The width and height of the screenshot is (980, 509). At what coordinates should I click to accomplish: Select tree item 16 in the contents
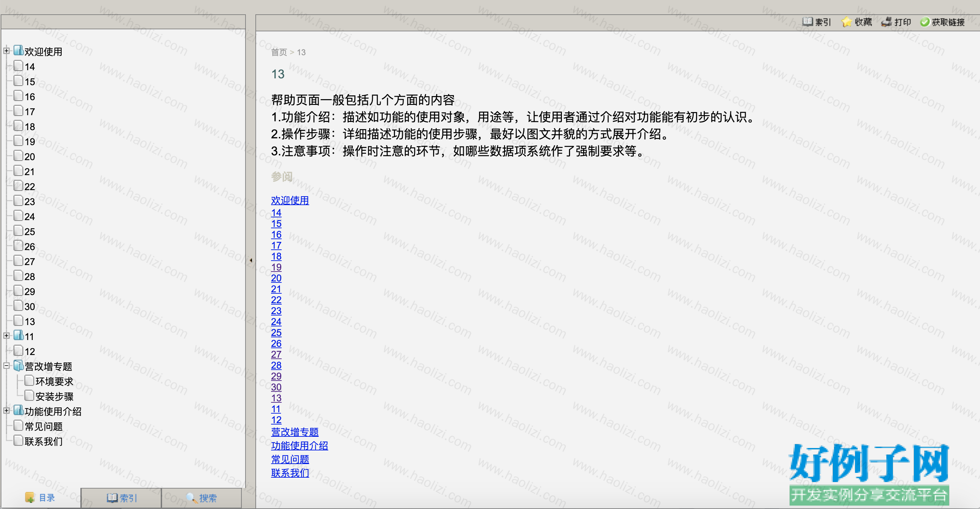point(30,96)
